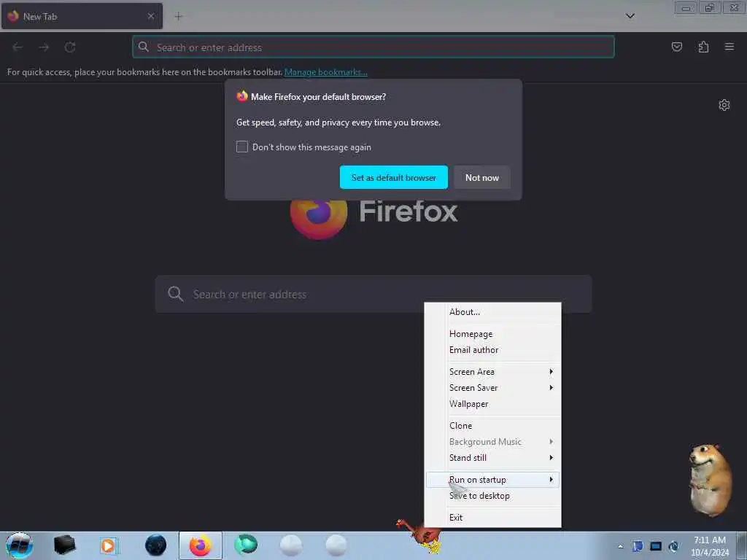Screen dimensions: 747x560
Task: Select Wallpaper menu entry
Action: [x=492, y=404]
